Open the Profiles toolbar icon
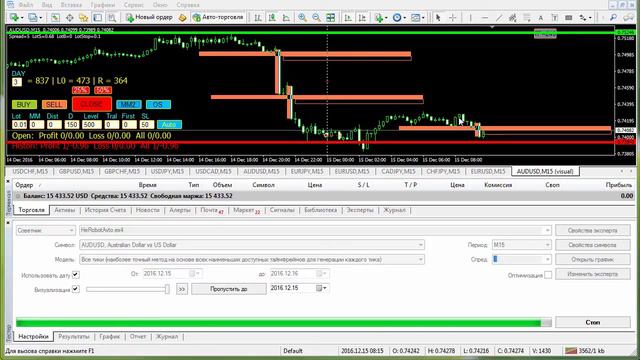Image resolution: width=640 pixels, height=360 pixels. click(x=33, y=17)
